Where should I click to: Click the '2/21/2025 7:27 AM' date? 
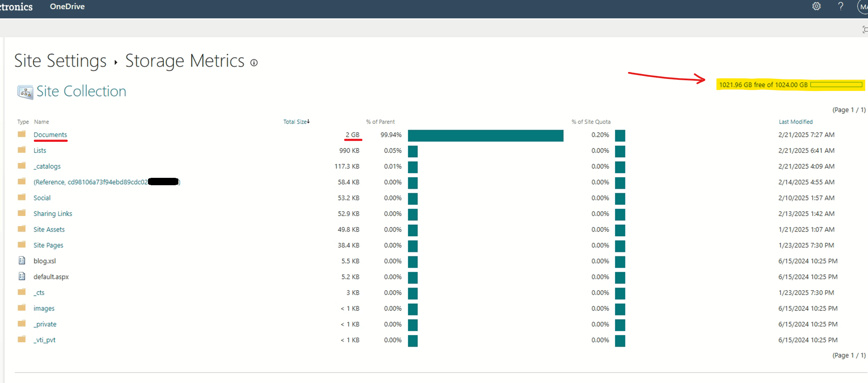(x=806, y=135)
